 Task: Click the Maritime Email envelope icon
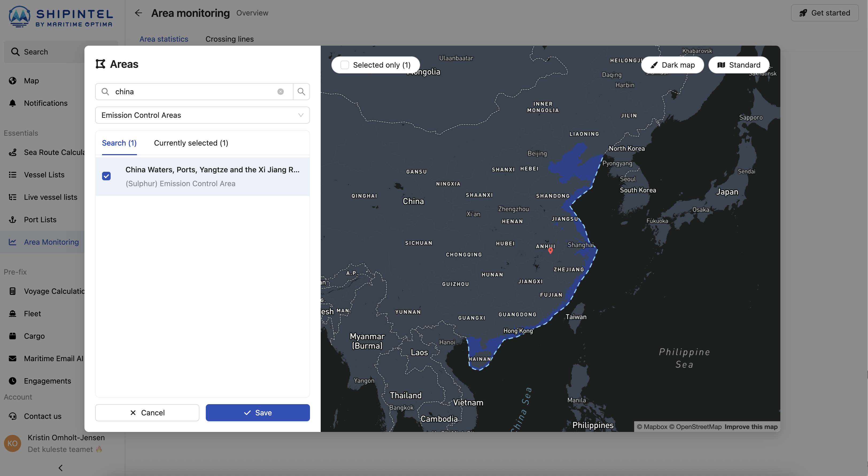tap(13, 358)
